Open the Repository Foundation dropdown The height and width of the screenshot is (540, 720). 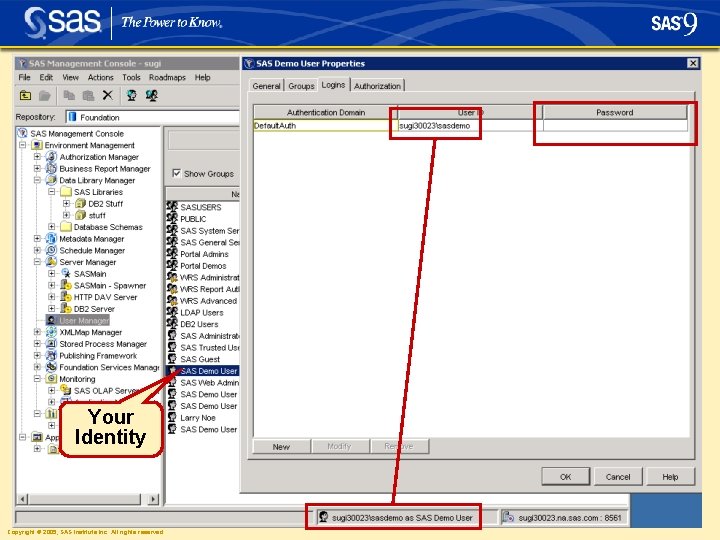point(152,117)
